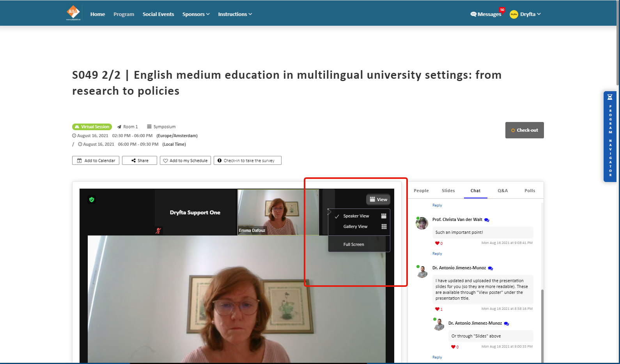Click the page vertical scrollbar
The width and height of the screenshot is (620, 364).
pyautogui.click(x=618, y=43)
